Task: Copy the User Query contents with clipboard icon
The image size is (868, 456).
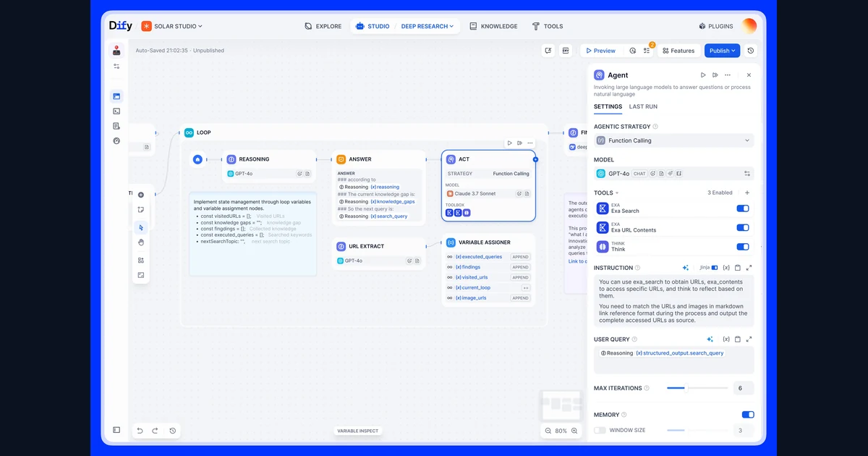Action: tap(737, 339)
